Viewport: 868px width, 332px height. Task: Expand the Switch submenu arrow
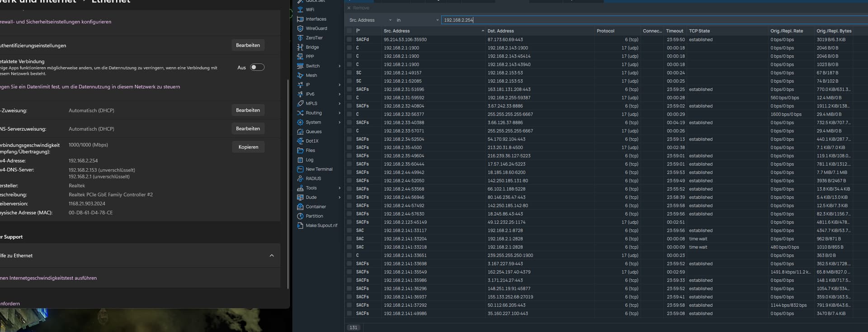coord(340,66)
